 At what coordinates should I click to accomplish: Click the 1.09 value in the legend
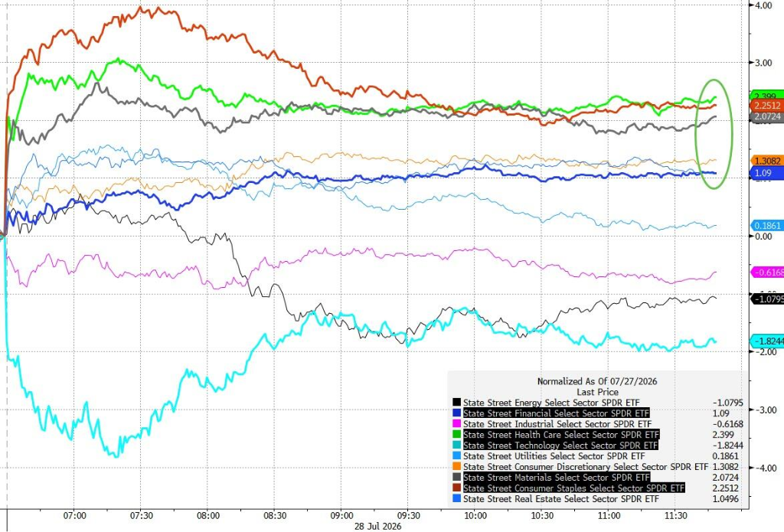[x=720, y=413]
